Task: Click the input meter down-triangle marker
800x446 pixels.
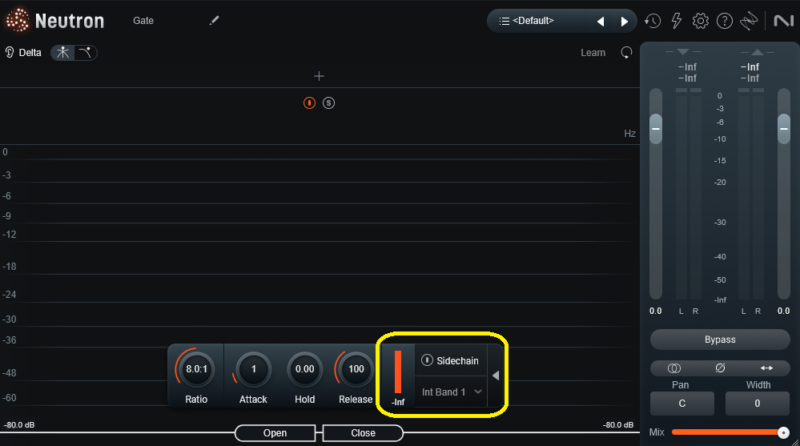Action: coord(683,52)
